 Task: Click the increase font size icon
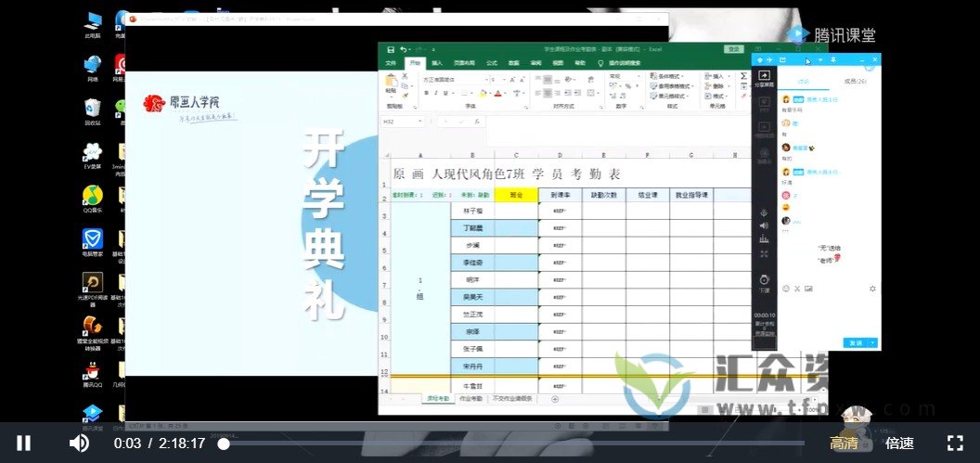coord(512,80)
